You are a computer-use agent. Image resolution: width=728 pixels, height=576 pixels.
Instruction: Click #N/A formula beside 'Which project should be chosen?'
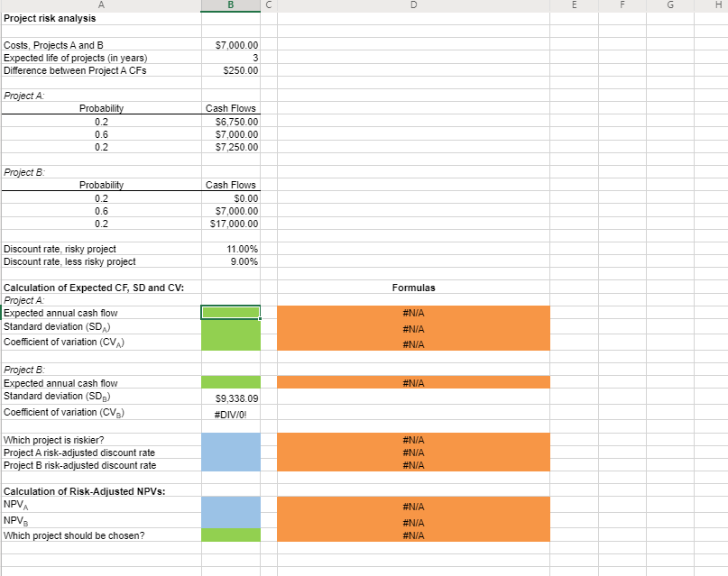[414, 535]
